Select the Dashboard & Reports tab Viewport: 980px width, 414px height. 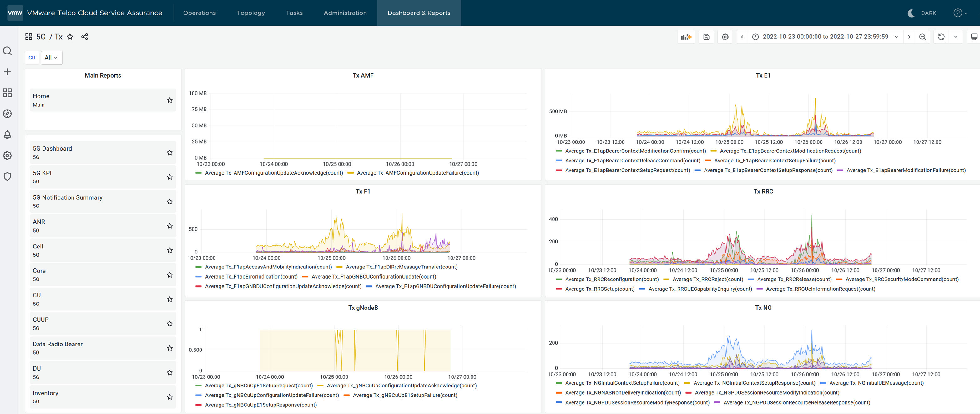[419, 13]
